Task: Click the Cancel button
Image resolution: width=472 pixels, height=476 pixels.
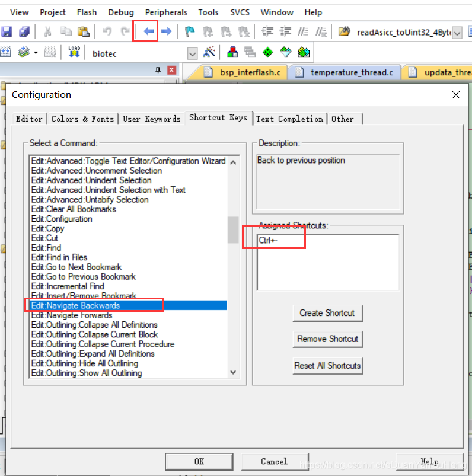Action: (275, 462)
